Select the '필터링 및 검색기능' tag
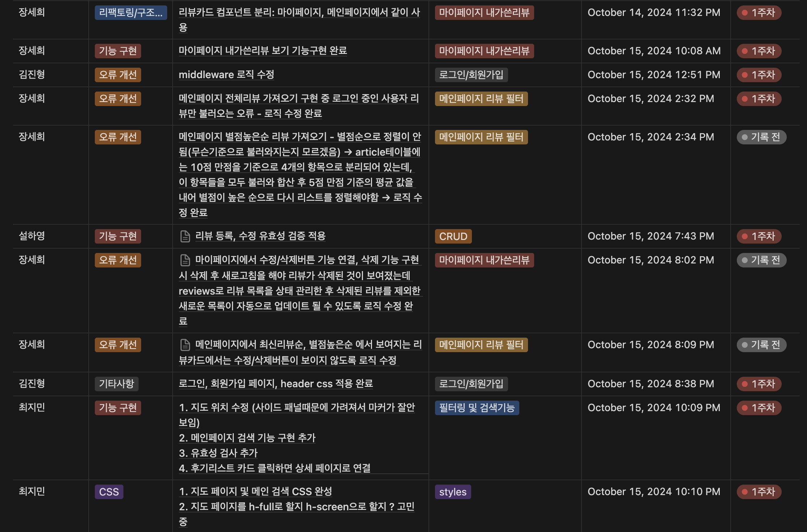This screenshot has height=532, width=807. (x=477, y=408)
